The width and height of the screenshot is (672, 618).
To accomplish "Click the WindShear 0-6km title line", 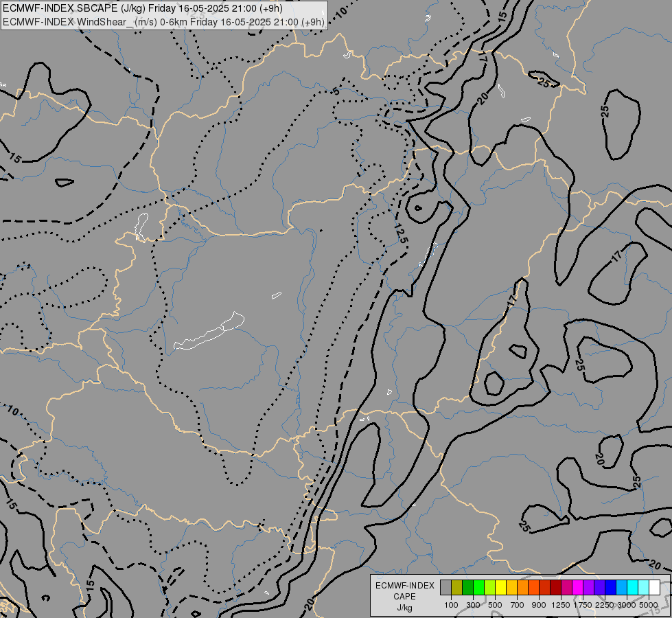I will [x=163, y=21].
